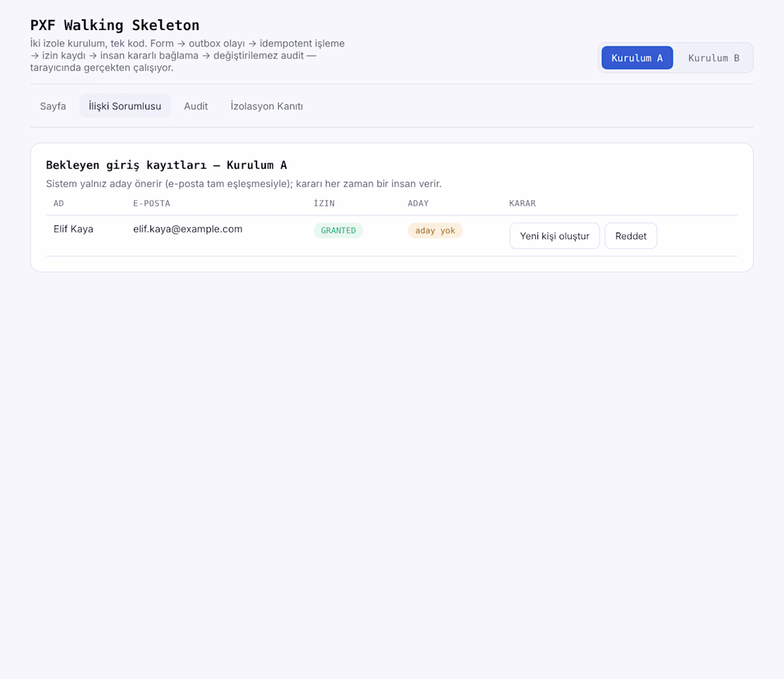Click the İZİN column header

324,203
